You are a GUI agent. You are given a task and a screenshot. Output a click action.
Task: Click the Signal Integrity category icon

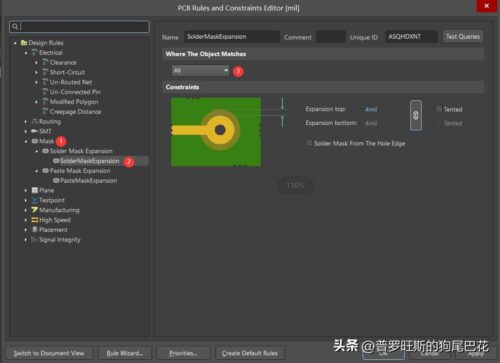[34, 240]
